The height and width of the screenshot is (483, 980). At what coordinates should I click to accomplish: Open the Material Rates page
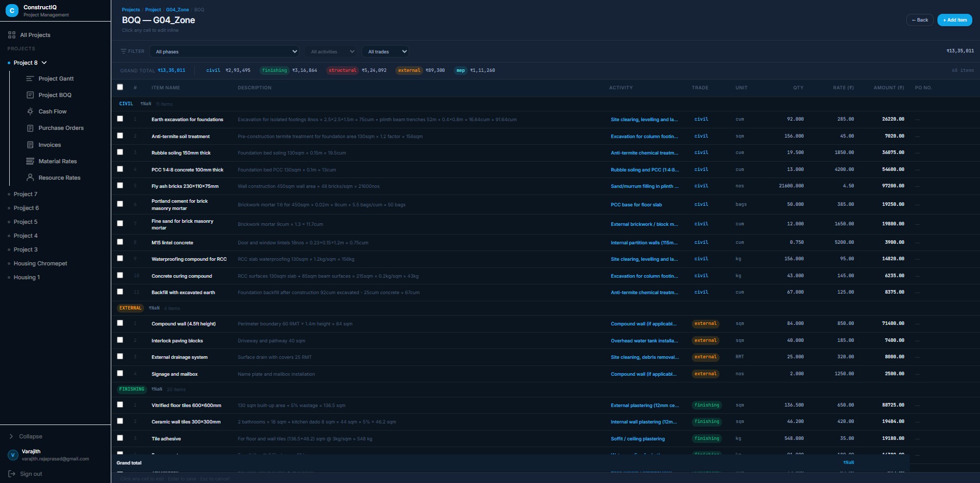57,161
